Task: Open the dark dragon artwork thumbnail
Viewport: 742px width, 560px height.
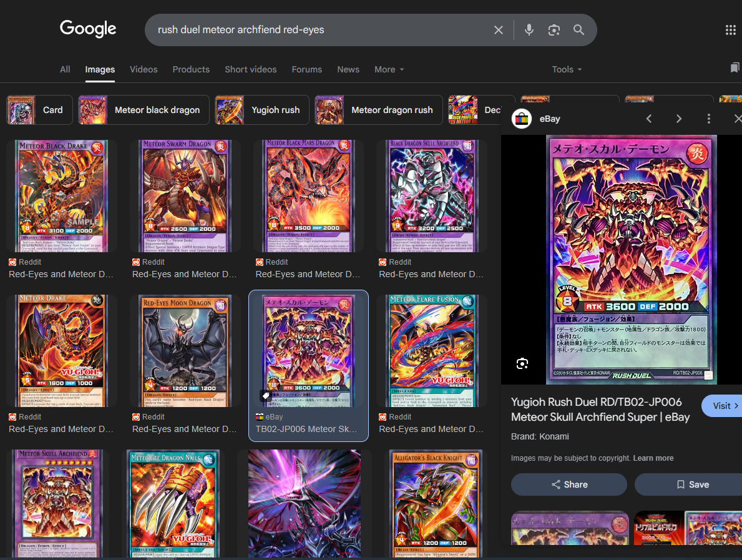Action: click(305, 503)
